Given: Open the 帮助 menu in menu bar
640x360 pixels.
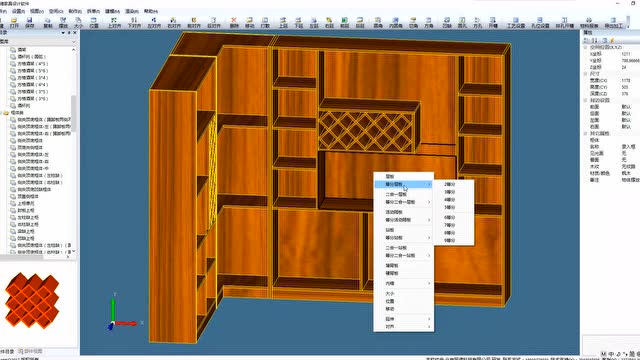Looking at the screenshot, I should [151, 11].
